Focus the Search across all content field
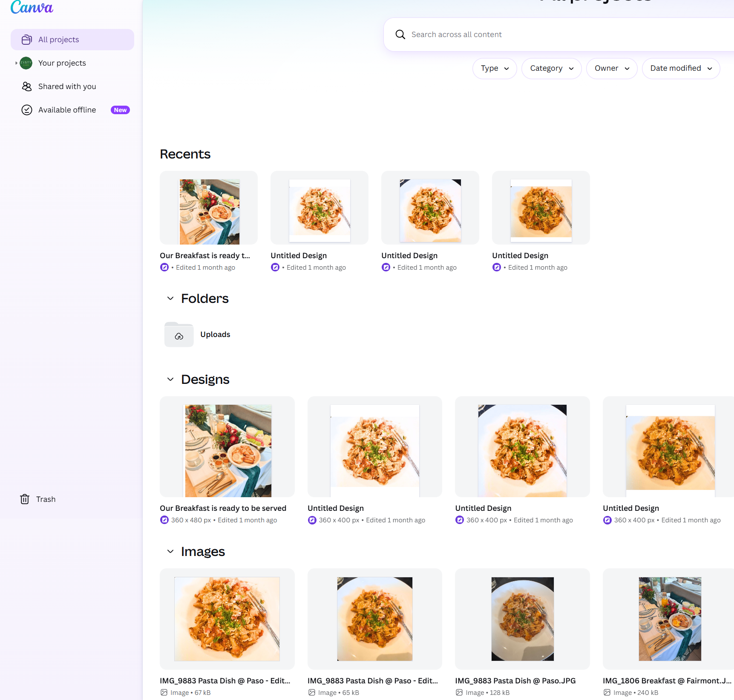This screenshot has height=700, width=734. coord(559,35)
